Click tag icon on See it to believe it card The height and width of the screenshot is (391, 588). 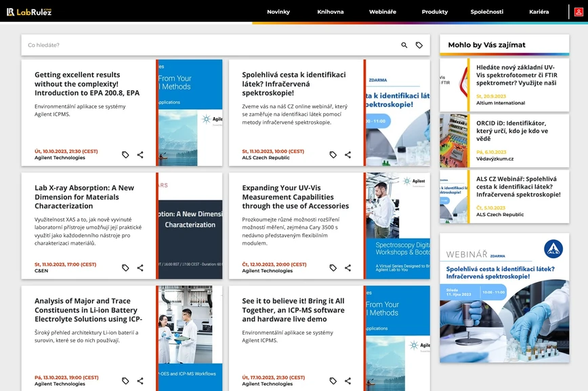tap(333, 381)
